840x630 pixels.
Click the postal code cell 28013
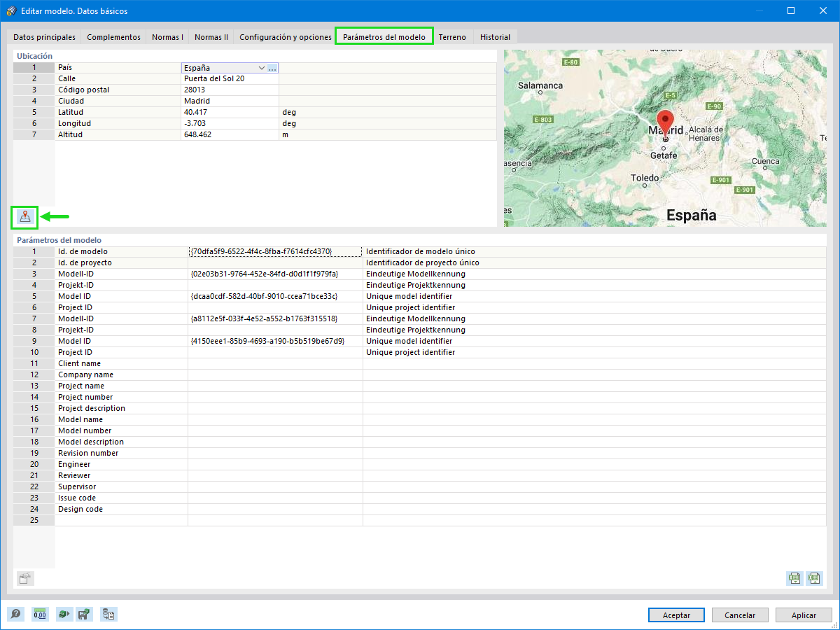[230, 90]
